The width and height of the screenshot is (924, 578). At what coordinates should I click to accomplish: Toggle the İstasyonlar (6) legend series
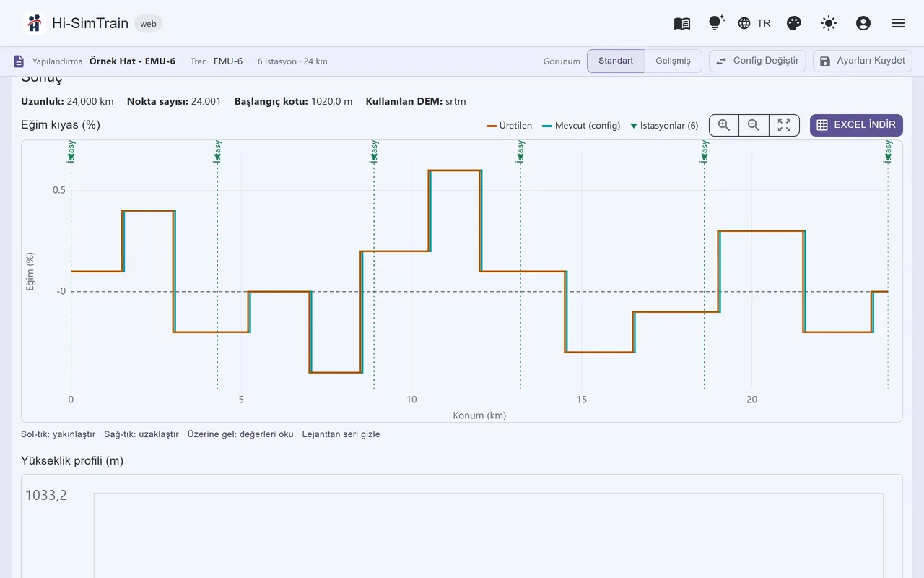[x=664, y=126]
